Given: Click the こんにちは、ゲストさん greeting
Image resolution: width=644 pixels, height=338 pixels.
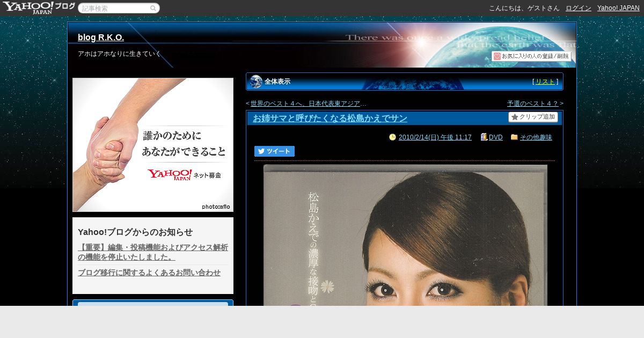Looking at the screenshot, I should pos(524,8).
